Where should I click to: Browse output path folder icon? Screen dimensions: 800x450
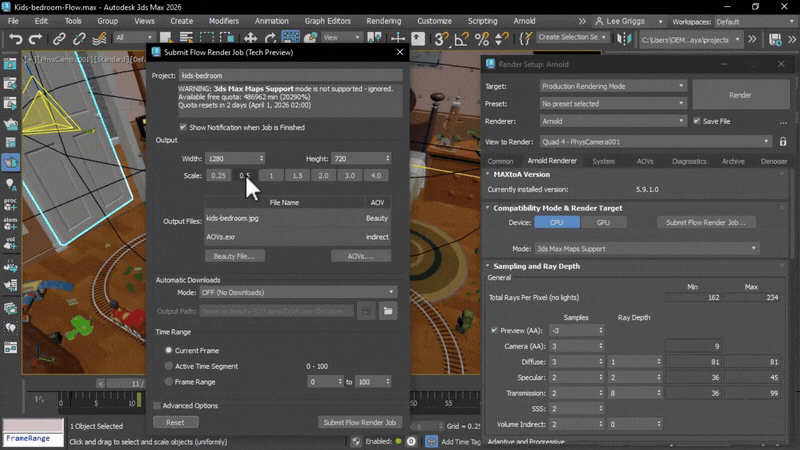(x=388, y=311)
